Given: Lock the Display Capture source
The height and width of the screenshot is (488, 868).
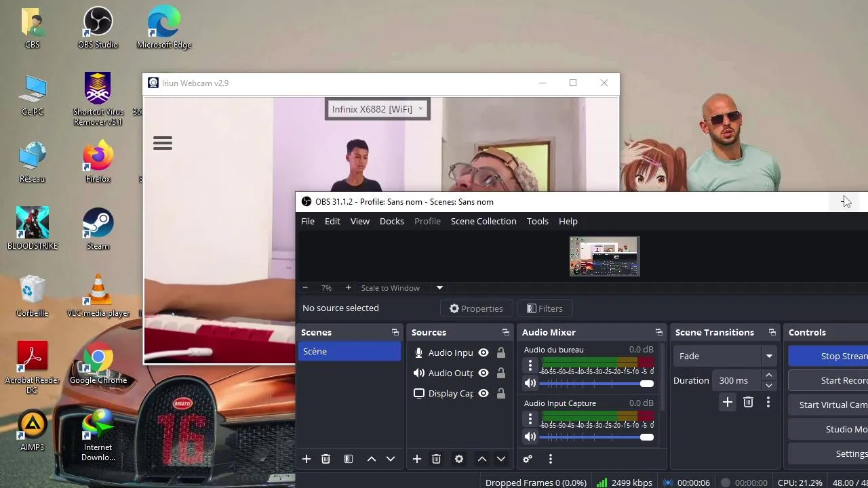Looking at the screenshot, I should click(x=501, y=393).
